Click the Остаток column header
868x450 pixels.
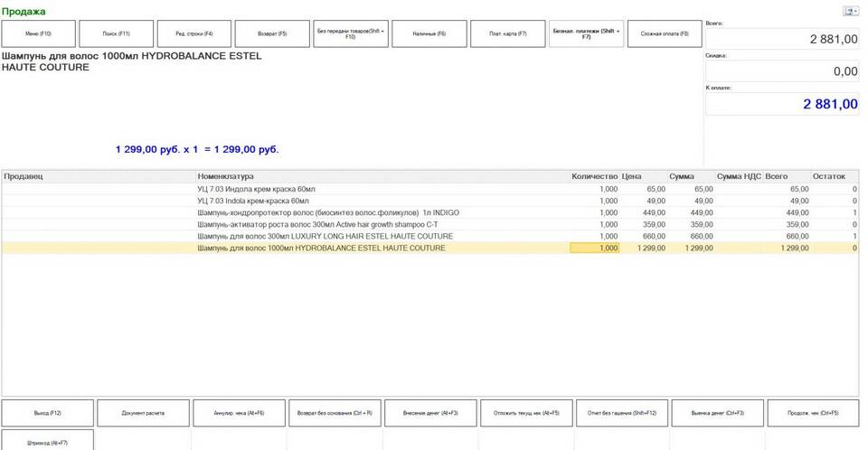[828, 176]
